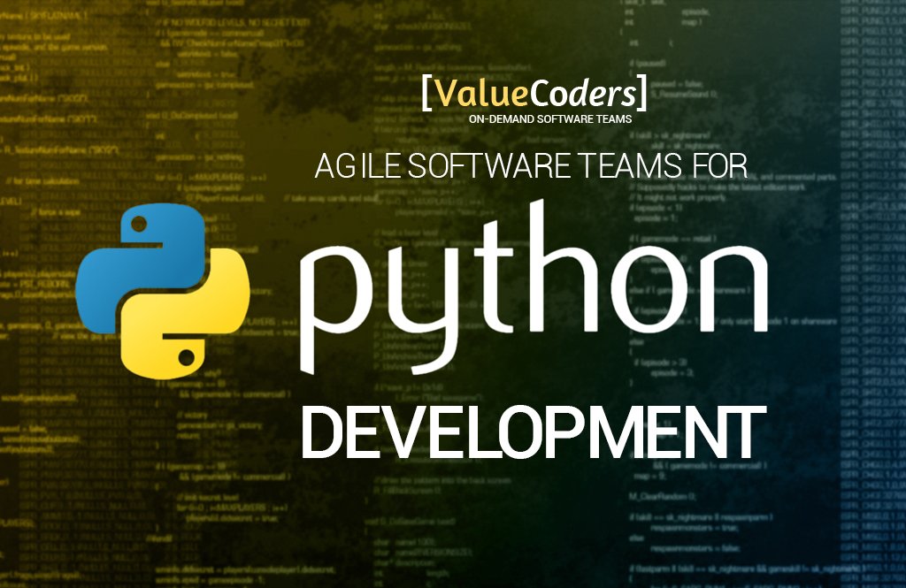Click the large white 'python' wordmark
This screenshot has width=906, height=588.
pyautogui.click(x=534, y=287)
